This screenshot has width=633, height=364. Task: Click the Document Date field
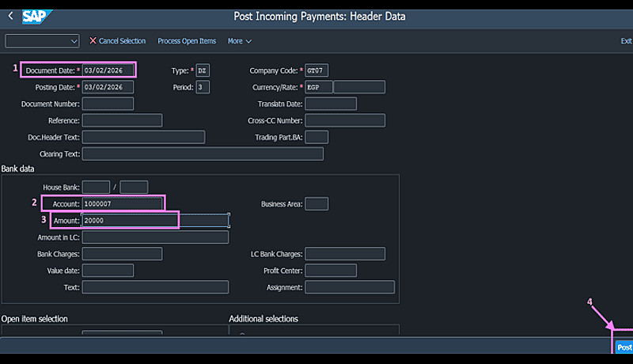(x=108, y=70)
